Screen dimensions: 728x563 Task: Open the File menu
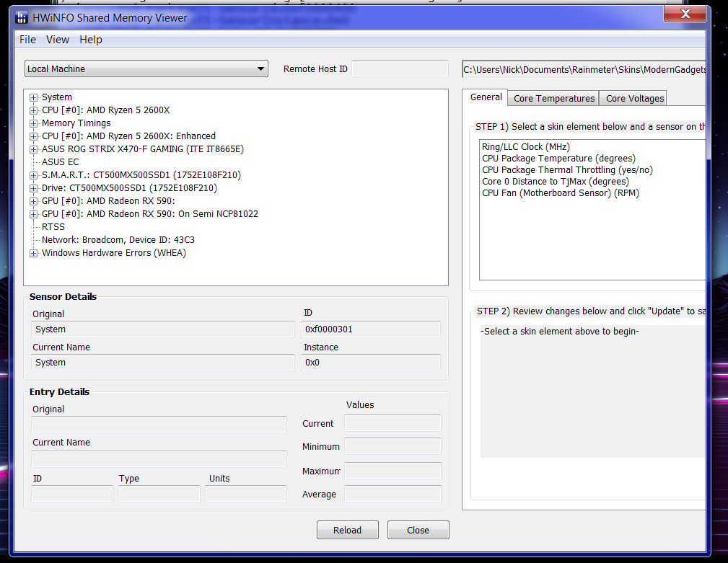point(27,40)
